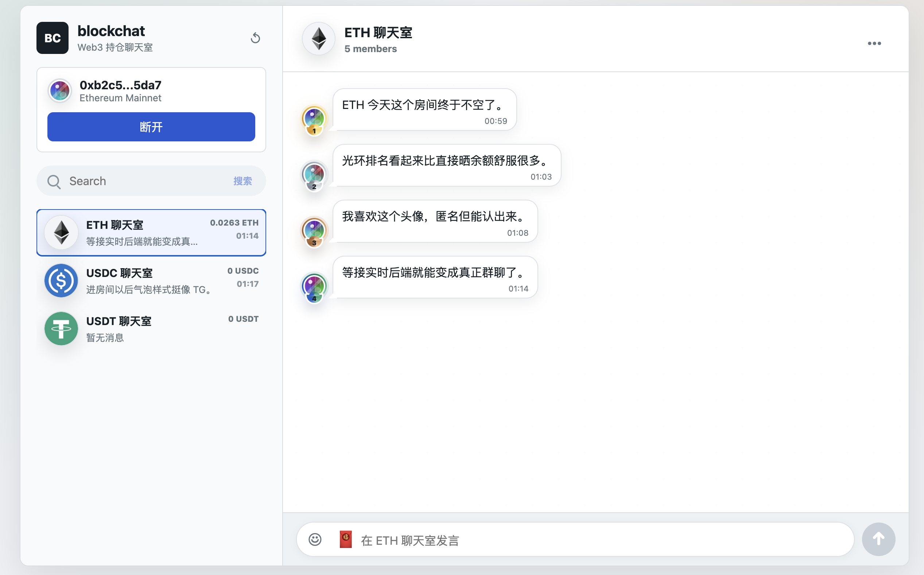Click the 5 members label
Screen dimensions: 924x575
[x=370, y=49]
